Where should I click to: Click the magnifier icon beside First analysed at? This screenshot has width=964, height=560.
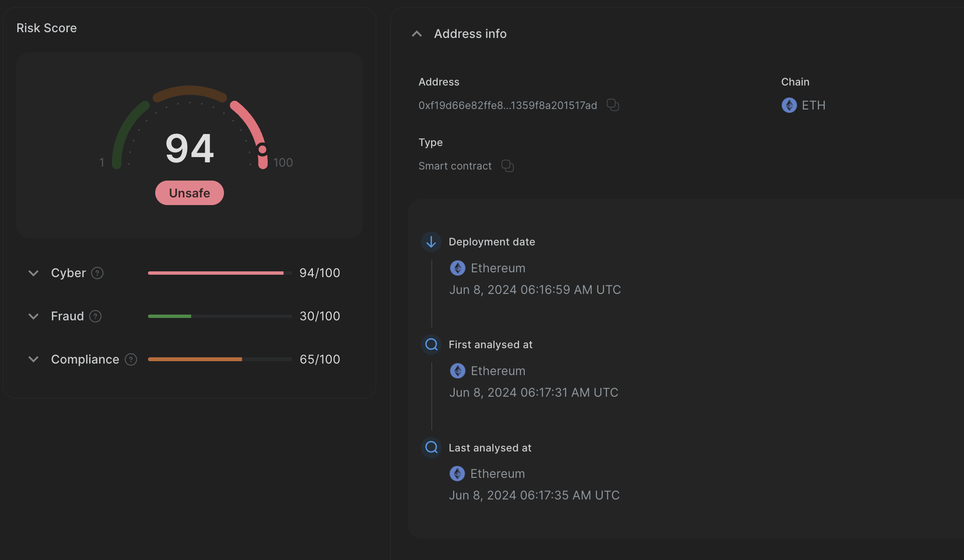pyautogui.click(x=431, y=344)
